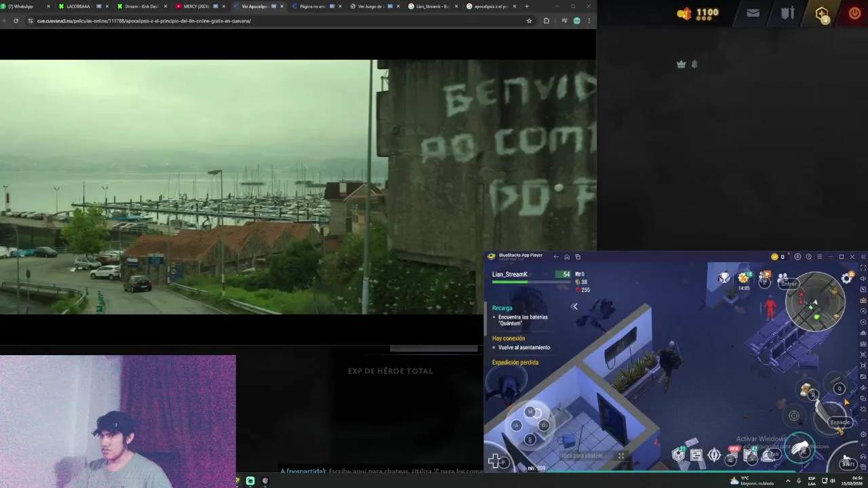Open the Chrome profile avatar
Screen dimensions: 868x488
click(x=576, y=21)
